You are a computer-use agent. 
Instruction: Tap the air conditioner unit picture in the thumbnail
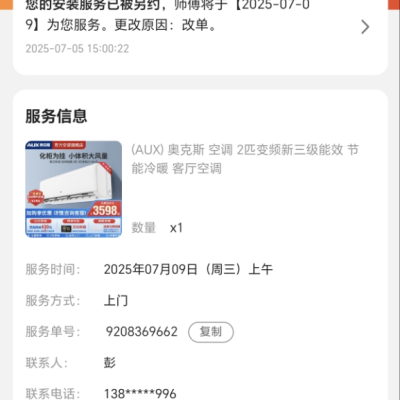[x=76, y=182]
